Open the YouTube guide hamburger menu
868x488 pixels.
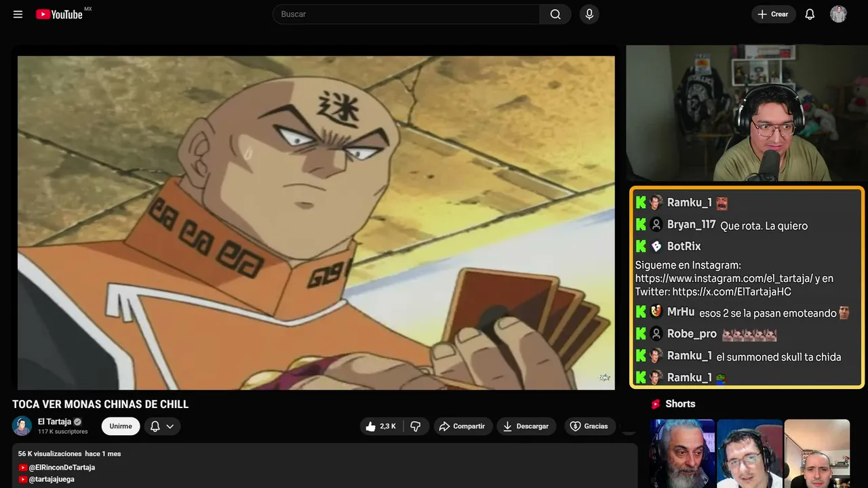pyautogui.click(x=18, y=14)
